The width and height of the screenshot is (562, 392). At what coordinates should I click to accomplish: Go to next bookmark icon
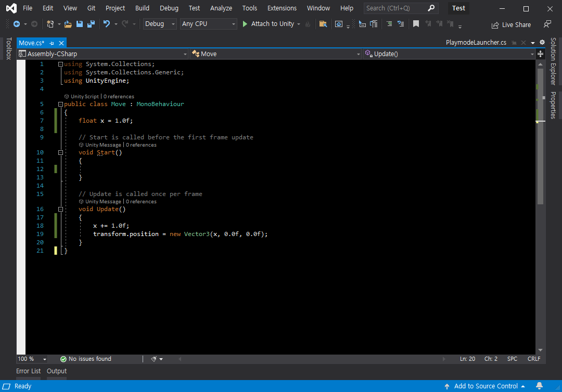point(439,24)
